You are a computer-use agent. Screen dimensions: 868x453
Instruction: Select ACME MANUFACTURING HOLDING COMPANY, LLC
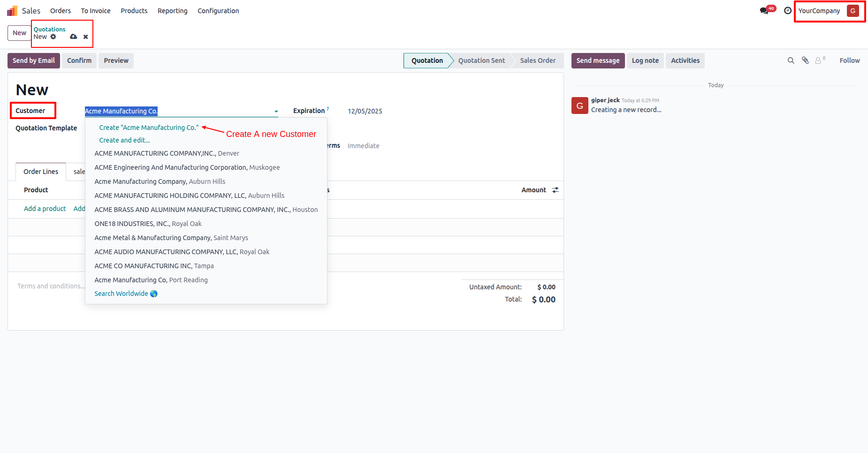pyautogui.click(x=206, y=196)
